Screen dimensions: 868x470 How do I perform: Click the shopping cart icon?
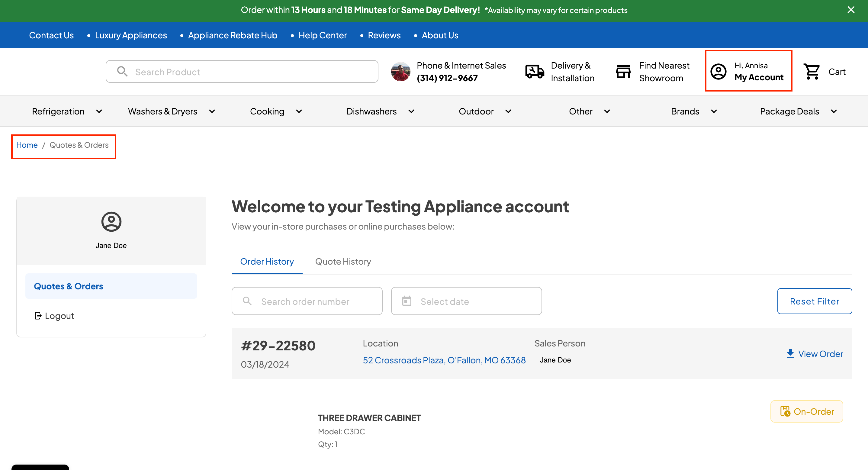coord(812,71)
